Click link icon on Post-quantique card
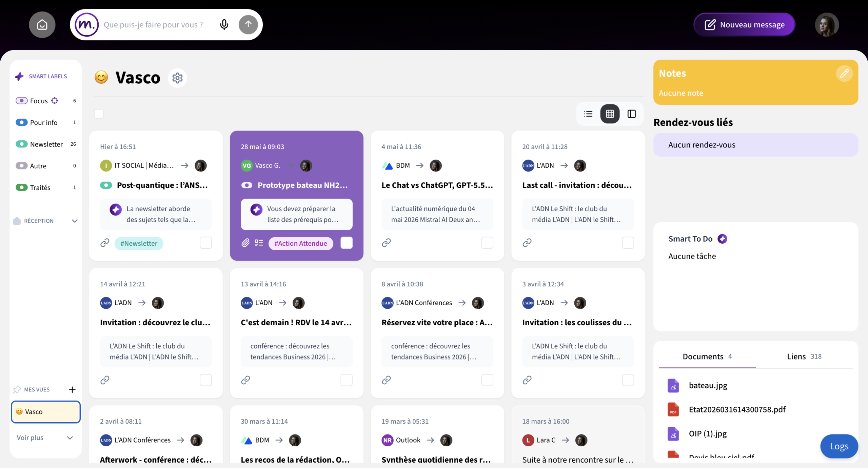 point(105,243)
